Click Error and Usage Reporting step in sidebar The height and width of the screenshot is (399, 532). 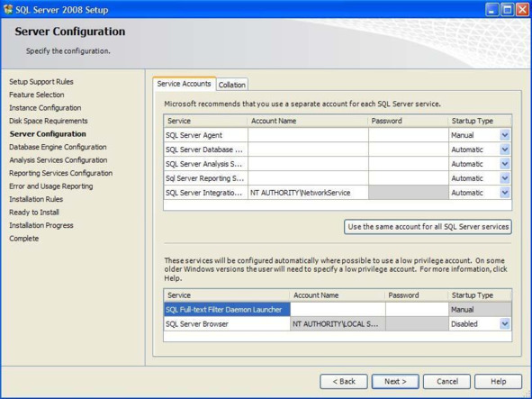51,186
